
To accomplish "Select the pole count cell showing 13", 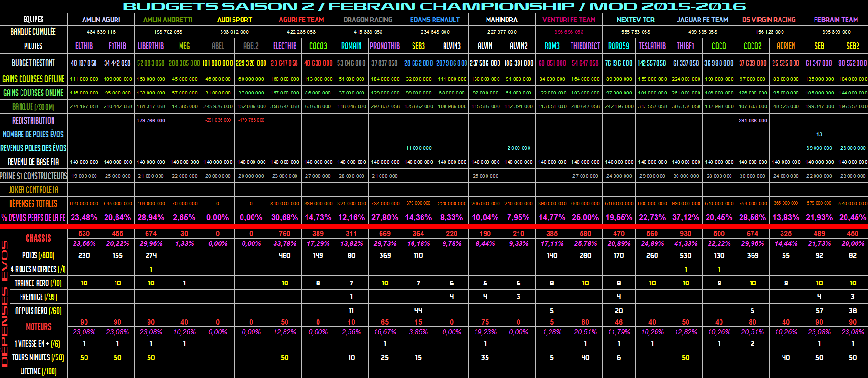I will coord(819,134).
